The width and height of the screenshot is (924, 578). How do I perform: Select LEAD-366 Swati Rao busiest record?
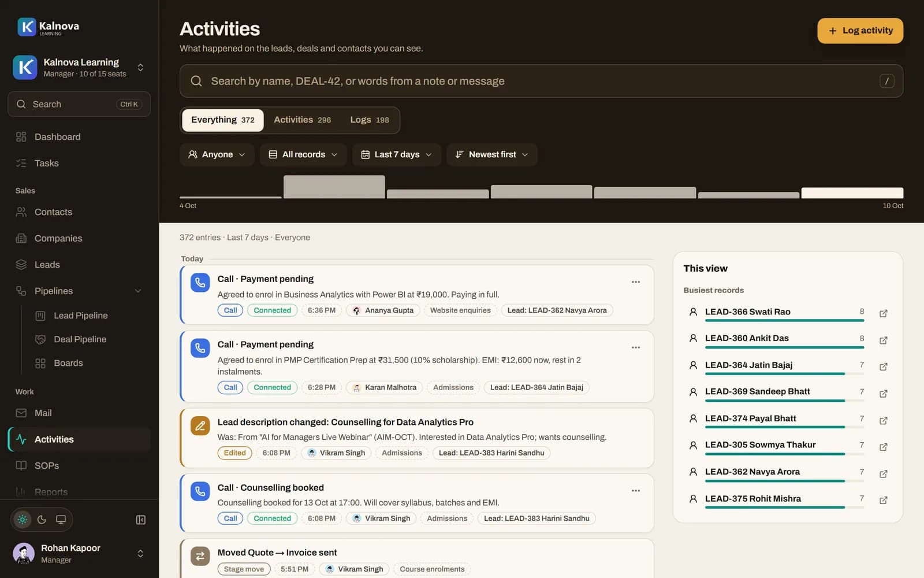click(777, 313)
